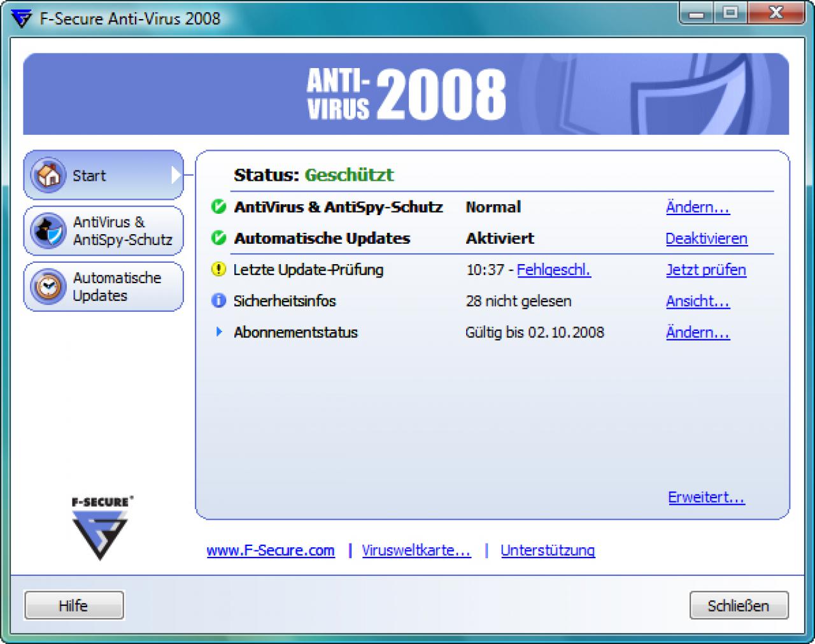
Task: Click the F-Secure icon in the title bar
Action: [x=21, y=18]
